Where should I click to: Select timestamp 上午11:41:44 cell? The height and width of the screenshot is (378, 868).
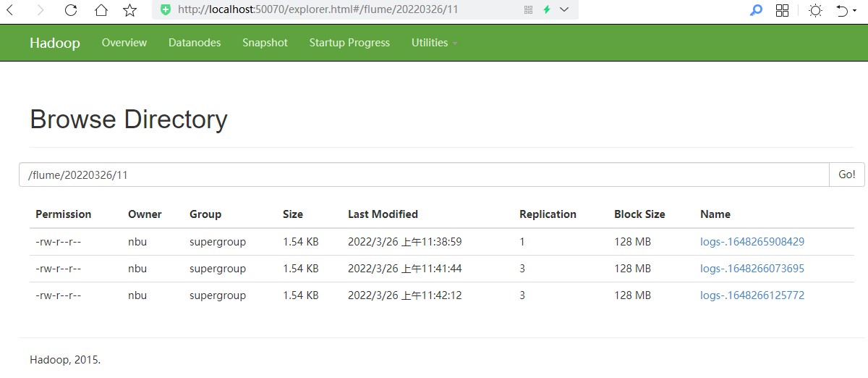(405, 269)
